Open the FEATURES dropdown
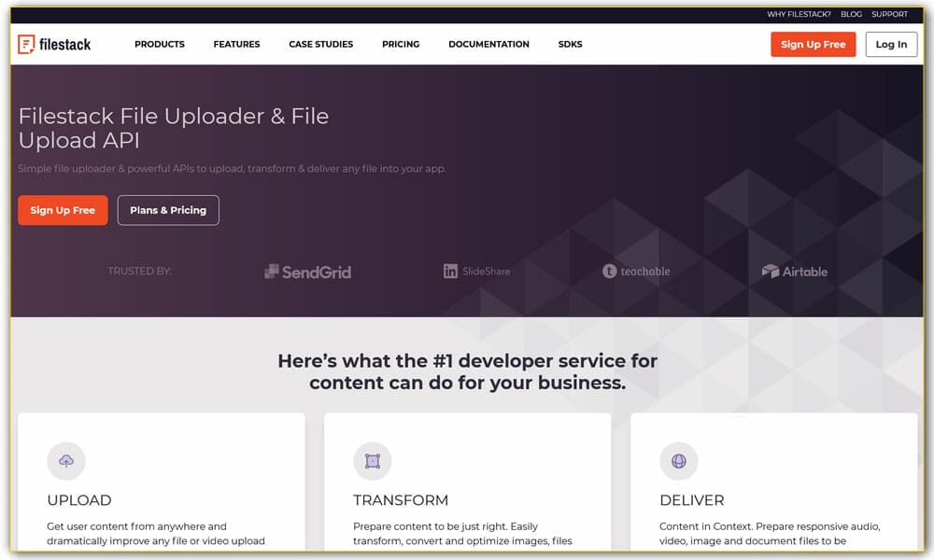This screenshot has width=934, height=560. pos(236,44)
